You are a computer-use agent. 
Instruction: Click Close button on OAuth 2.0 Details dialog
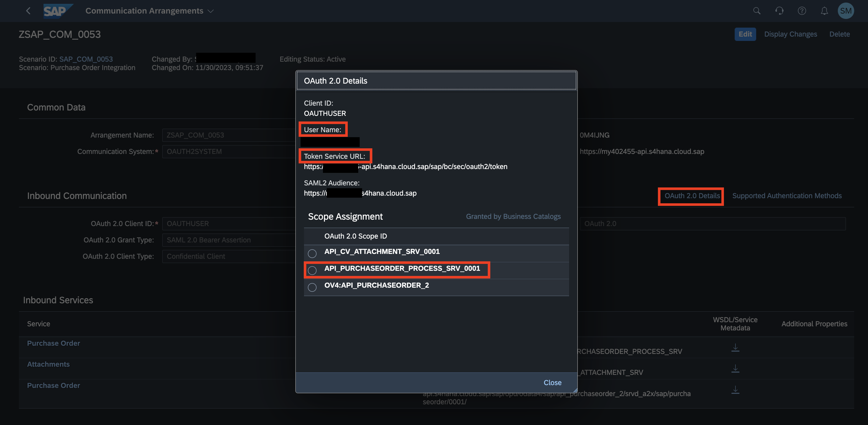coord(552,382)
